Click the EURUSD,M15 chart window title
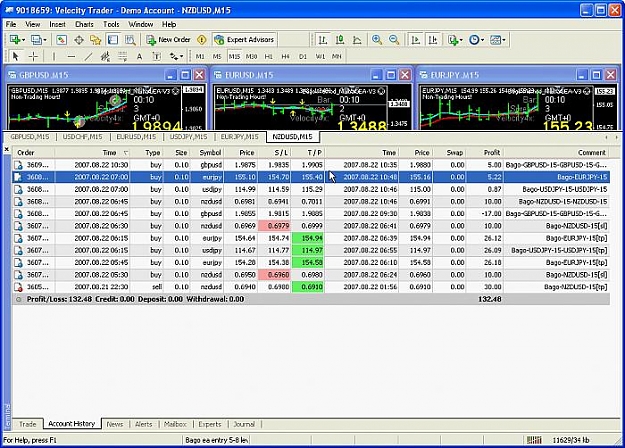The height and width of the screenshot is (448, 625). 249,75
